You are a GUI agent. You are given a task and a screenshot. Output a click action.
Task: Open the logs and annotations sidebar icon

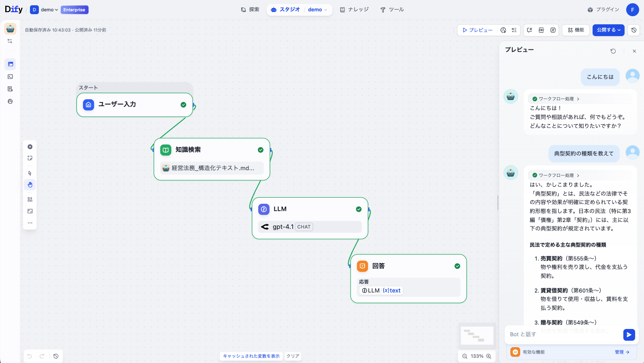click(x=10, y=89)
